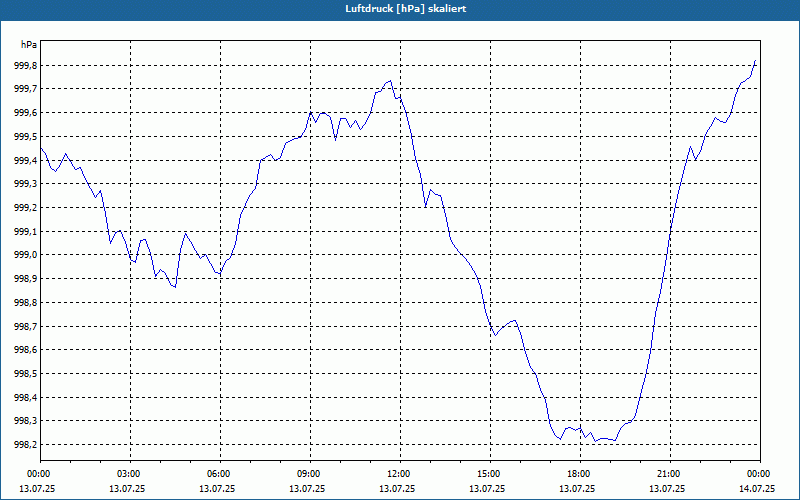Click the 06:00 time axis label
This screenshot has width=800, height=500.
coord(220,474)
